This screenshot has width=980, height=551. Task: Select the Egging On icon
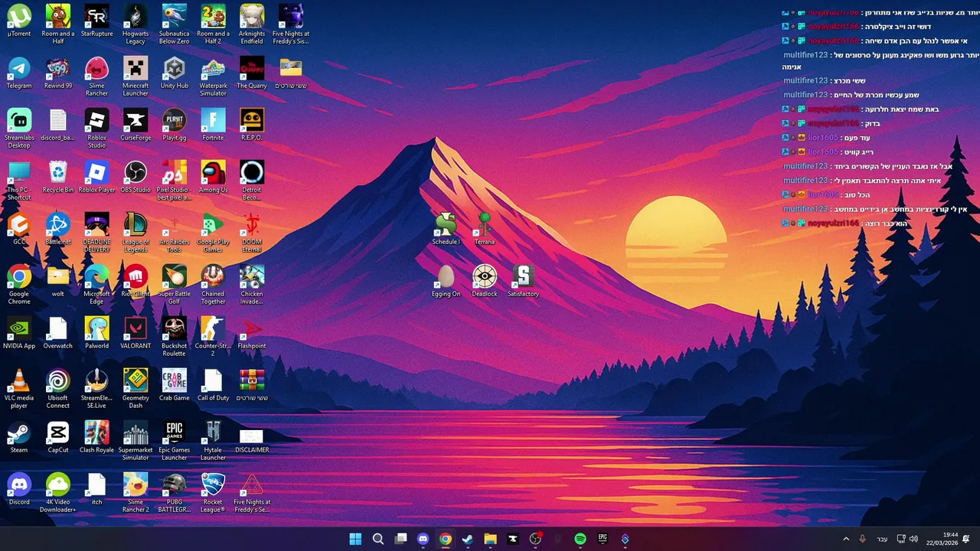click(446, 282)
